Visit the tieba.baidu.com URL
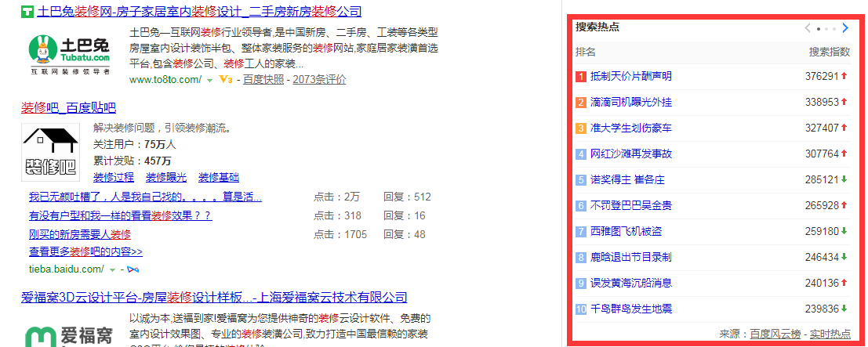Screen dimensions: 868x347 [66, 269]
